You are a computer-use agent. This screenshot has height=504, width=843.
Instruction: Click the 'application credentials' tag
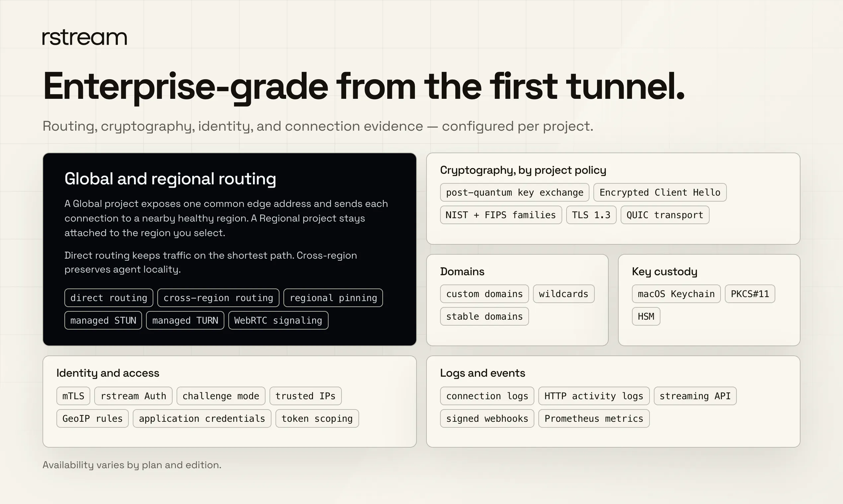click(x=202, y=418)
